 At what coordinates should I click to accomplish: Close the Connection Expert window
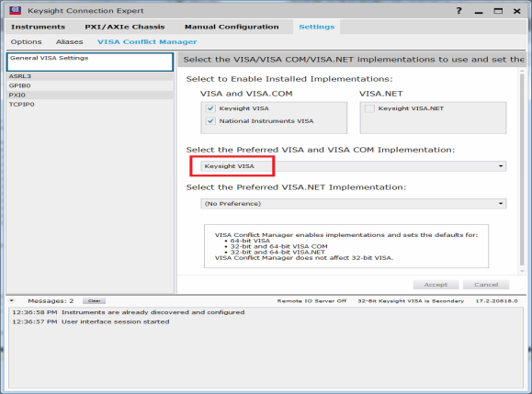[517, 11]
